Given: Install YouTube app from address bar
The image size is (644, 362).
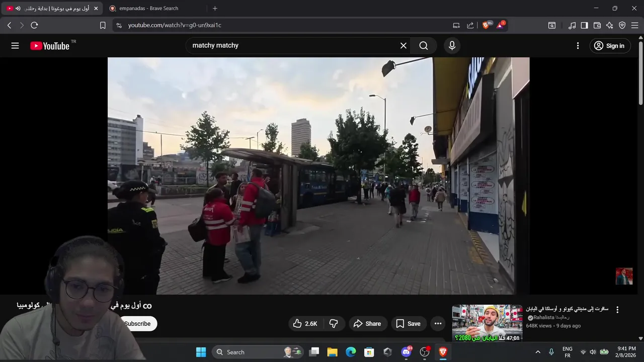Looking at the screenshot, I should 456,25.
